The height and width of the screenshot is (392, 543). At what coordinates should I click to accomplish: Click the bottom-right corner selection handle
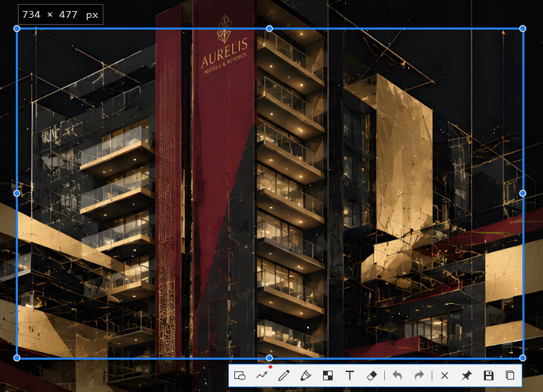pyautogui.click(x=522, y=358)
